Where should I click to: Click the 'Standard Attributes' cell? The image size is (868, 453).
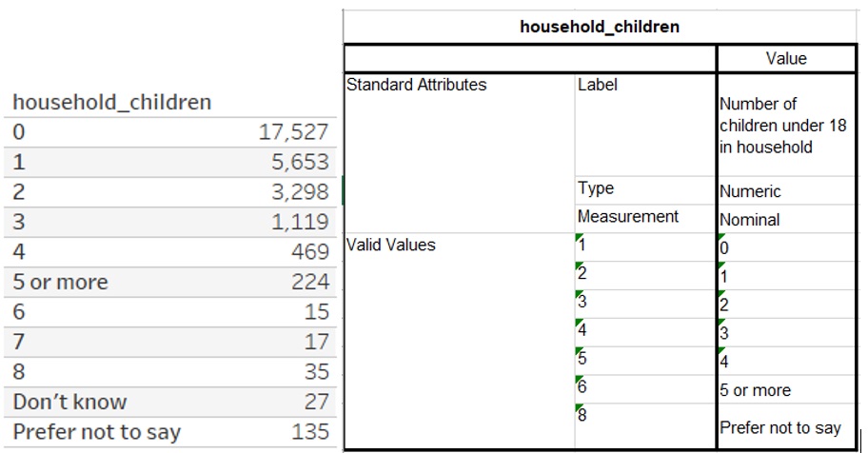pos(417,85)
